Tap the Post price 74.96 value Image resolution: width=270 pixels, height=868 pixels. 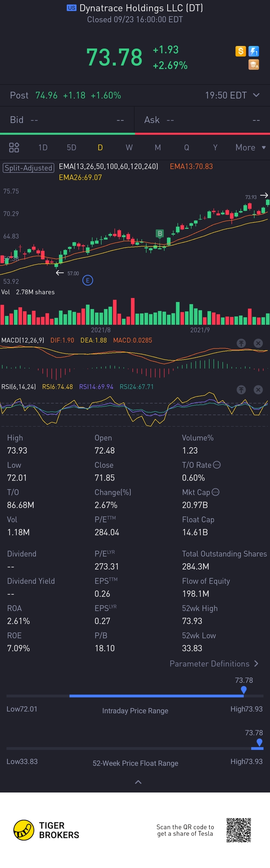pyautogui.click(x=46, y=95)
